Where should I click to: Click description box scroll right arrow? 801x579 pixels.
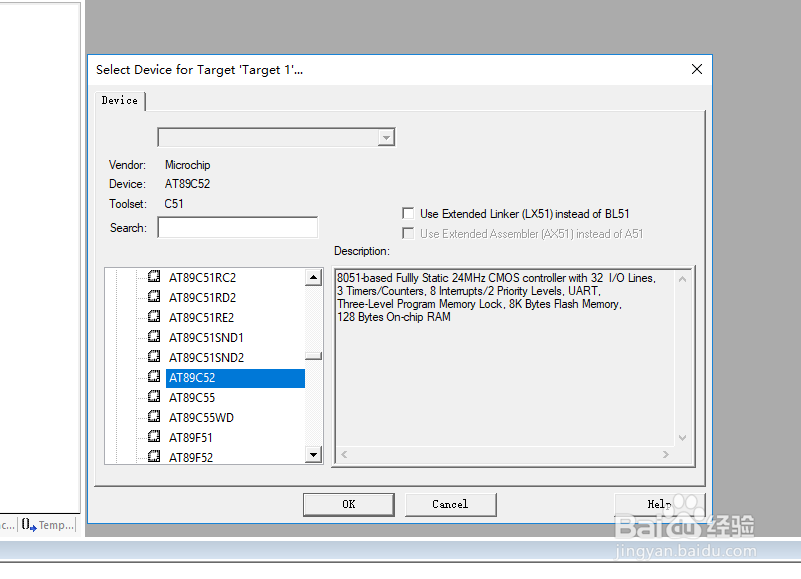[x=666, y=454]
